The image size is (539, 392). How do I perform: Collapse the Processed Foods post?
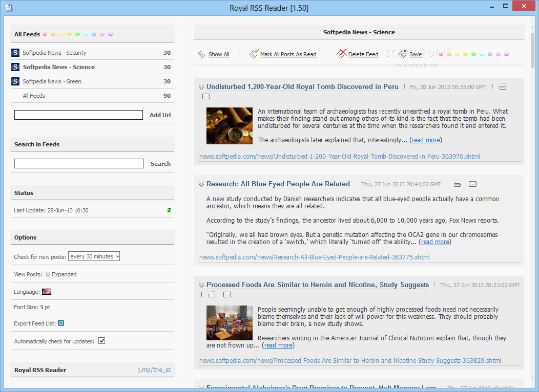click(201, 285)
